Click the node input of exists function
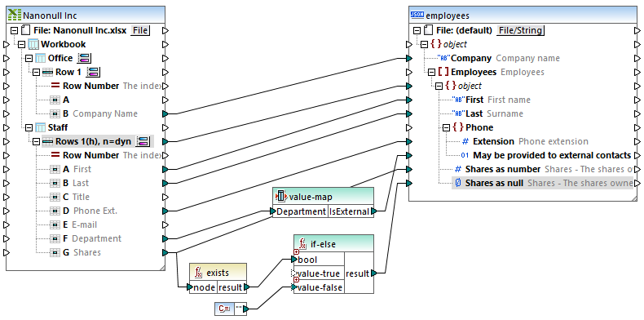This screenshot has width=644, height=320. (203, 287)
